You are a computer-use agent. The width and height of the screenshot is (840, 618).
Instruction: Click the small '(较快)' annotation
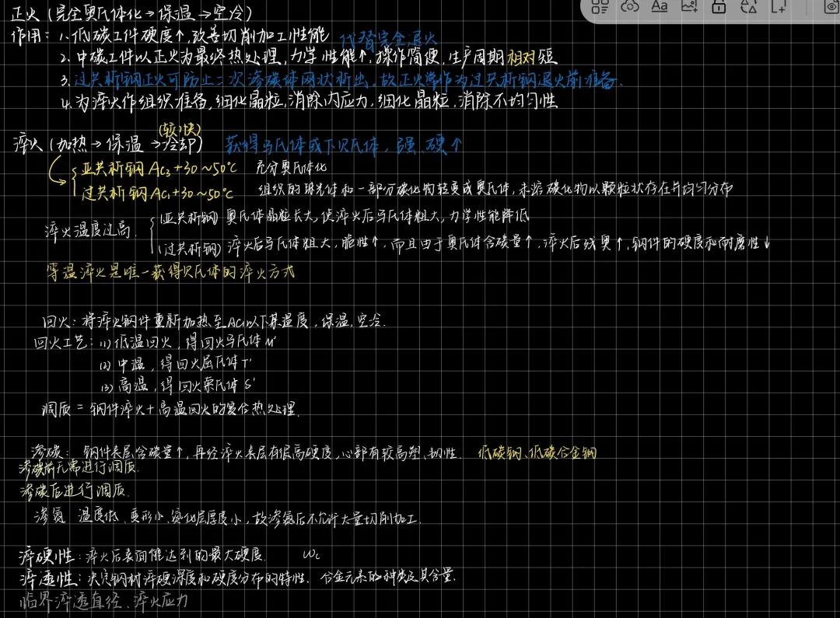coord(180,129)
